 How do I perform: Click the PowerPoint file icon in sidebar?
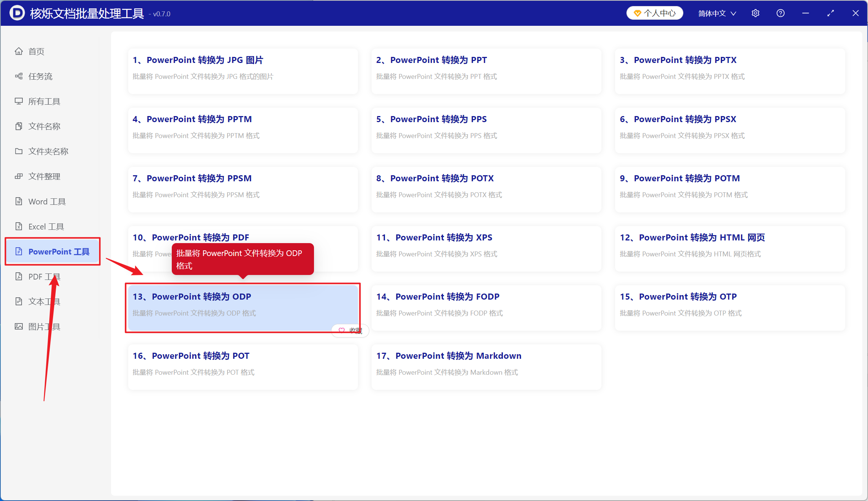click(19, 251)
